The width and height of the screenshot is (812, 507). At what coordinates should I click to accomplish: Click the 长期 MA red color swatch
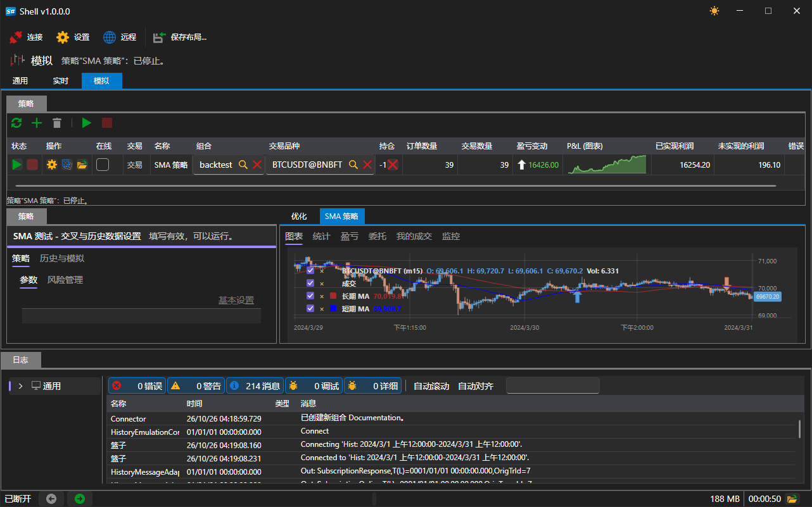coord(333,296)
